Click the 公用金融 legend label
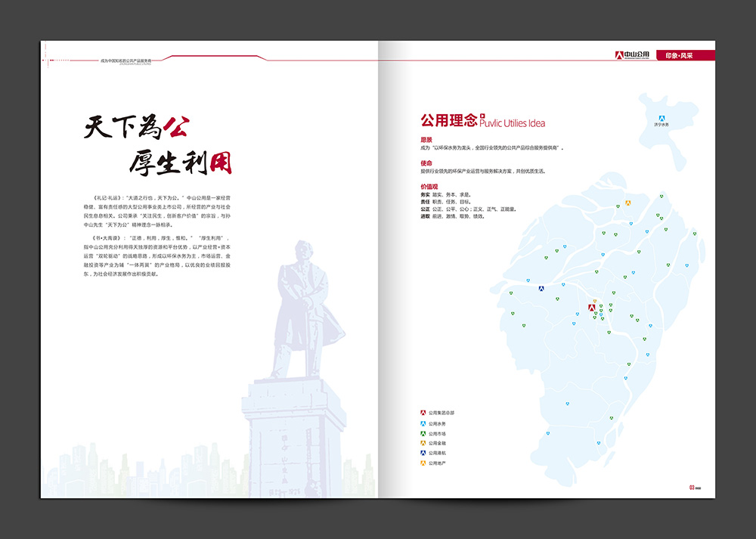Image resolution: width=756 pixels, height=539 pixels. [437, 443]
